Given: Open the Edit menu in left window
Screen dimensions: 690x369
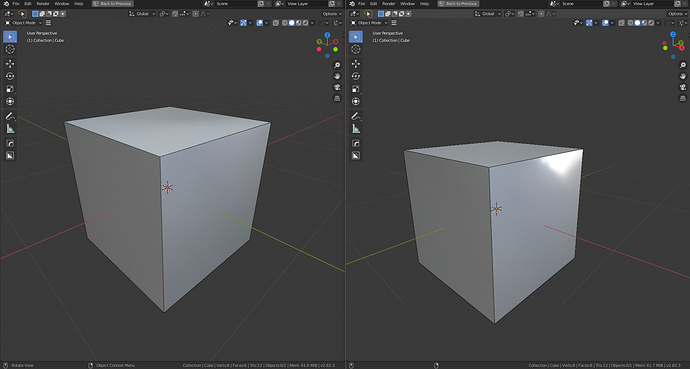Looking at the screenshot, I should coord(28,4).
